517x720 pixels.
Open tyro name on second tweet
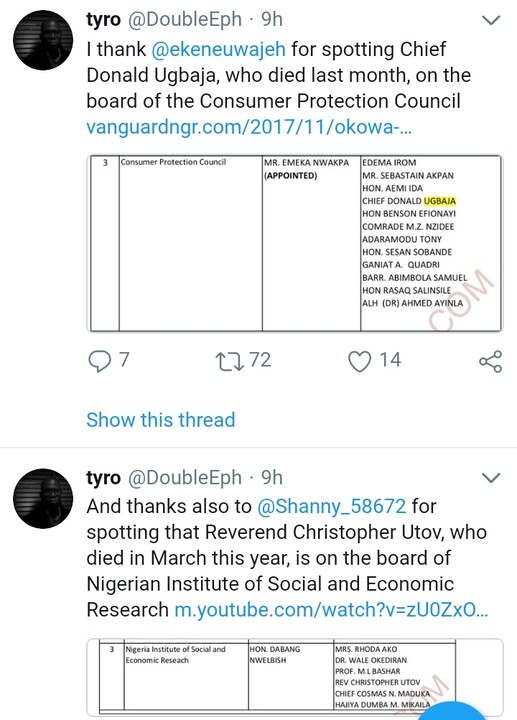coord(104,478)
